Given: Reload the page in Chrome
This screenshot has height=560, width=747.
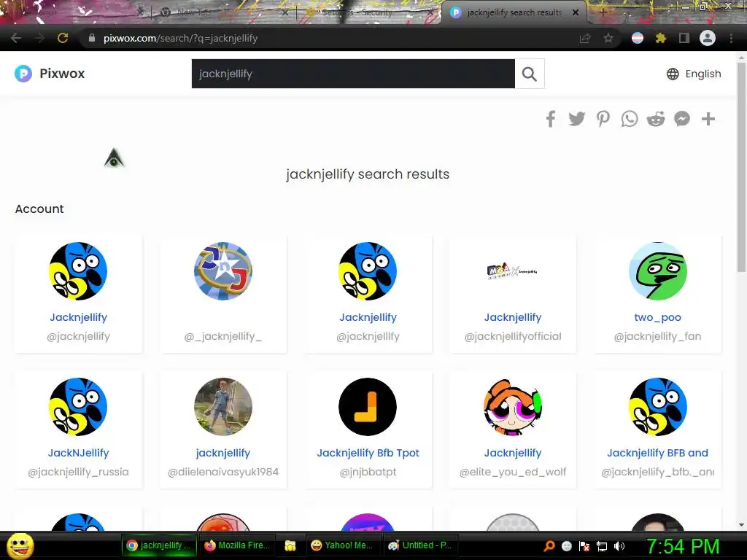Looking at the screenshot, I should click(x=63, y=38).
